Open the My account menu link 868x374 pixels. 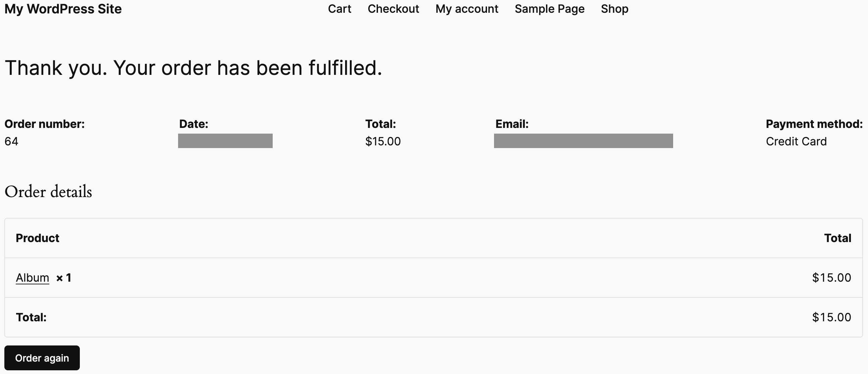point(467,9)
